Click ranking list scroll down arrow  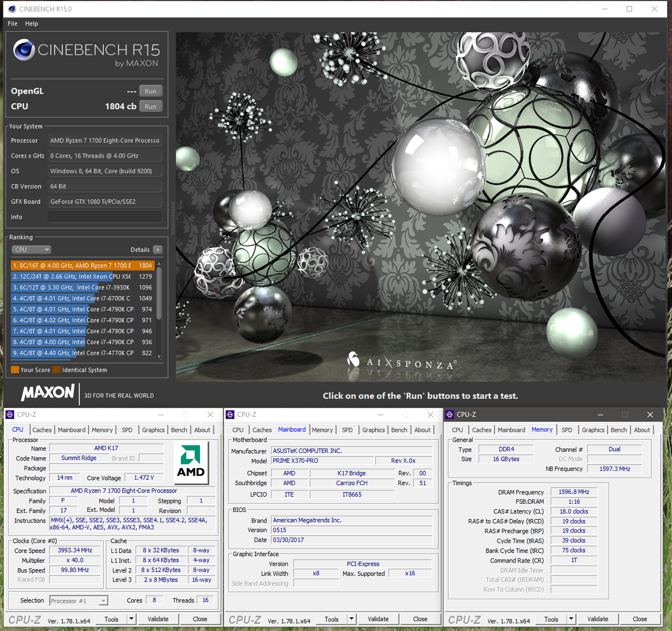(159, 357)
